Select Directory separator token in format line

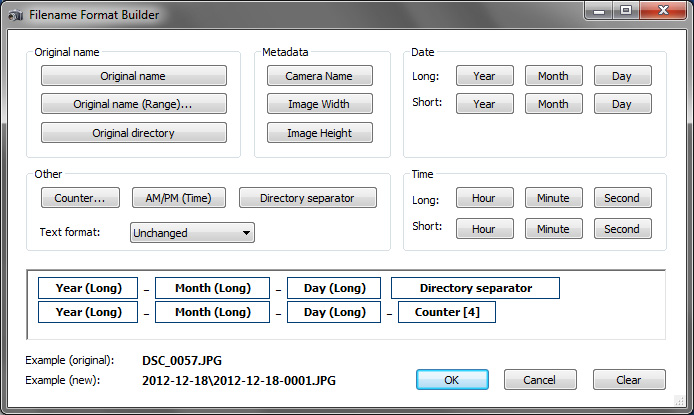pyautogui.click(x=475, y=288)
